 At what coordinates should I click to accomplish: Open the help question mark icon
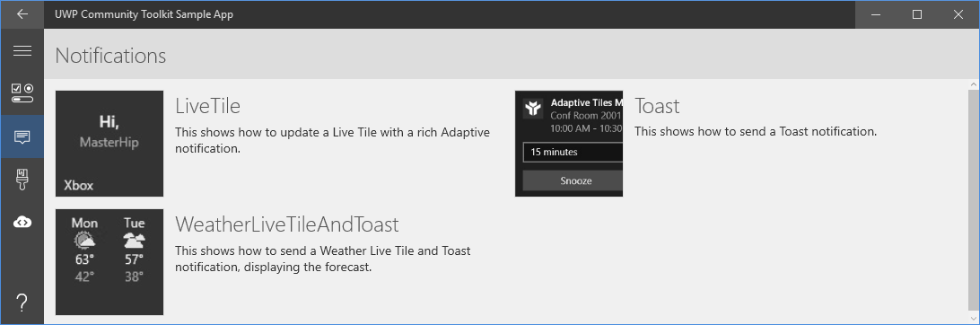[22, 303]
